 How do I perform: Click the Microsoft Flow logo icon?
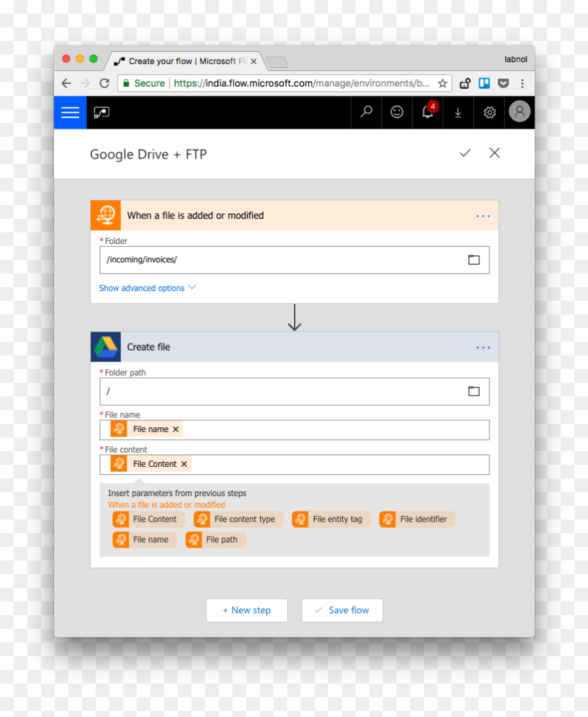tap(101, 112)
